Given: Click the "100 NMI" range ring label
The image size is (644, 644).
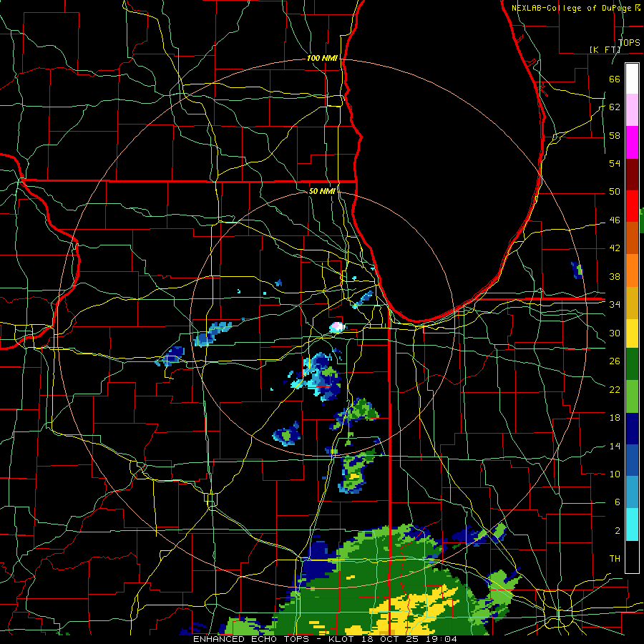Looking at the screenshot, I should click(322, 59).
